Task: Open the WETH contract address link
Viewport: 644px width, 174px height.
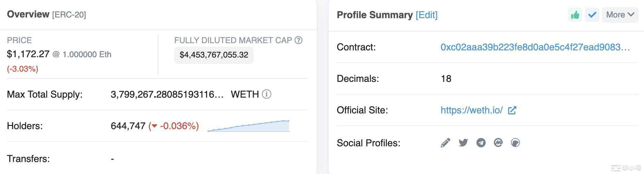Action: 535,47
